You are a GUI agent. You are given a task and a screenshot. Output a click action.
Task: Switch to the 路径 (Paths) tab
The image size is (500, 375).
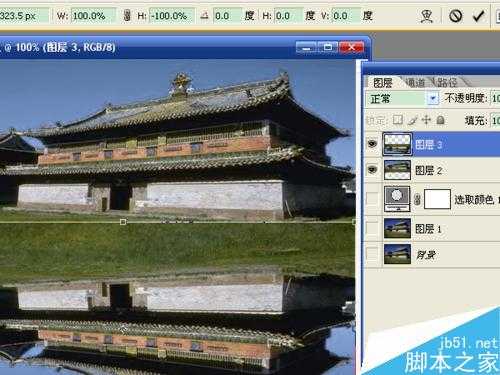click(447, 82)
